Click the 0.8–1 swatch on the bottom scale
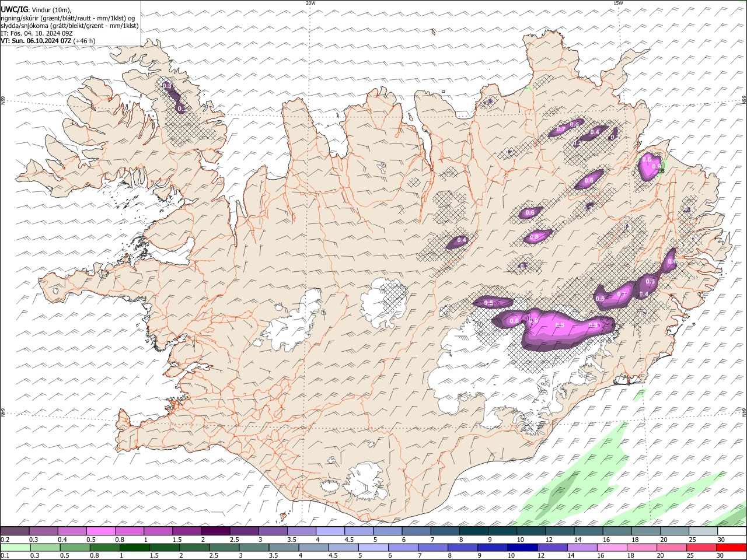Viewport: 747px width, 560px height. click(x=104, y=547)
